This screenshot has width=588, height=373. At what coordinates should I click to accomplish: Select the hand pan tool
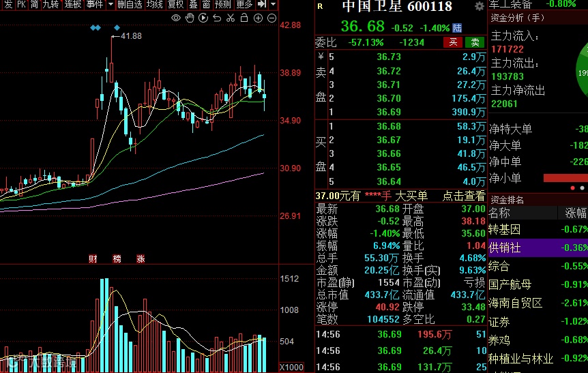190,18
